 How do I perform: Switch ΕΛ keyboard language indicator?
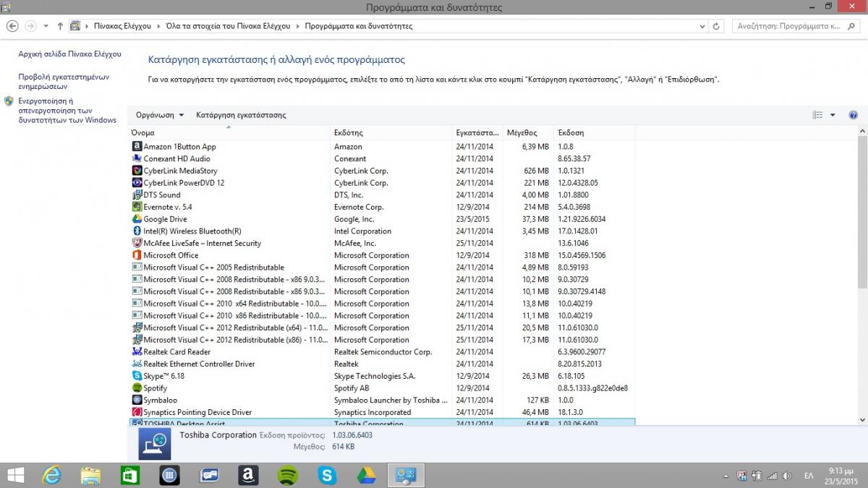click(x=809, y=476)
